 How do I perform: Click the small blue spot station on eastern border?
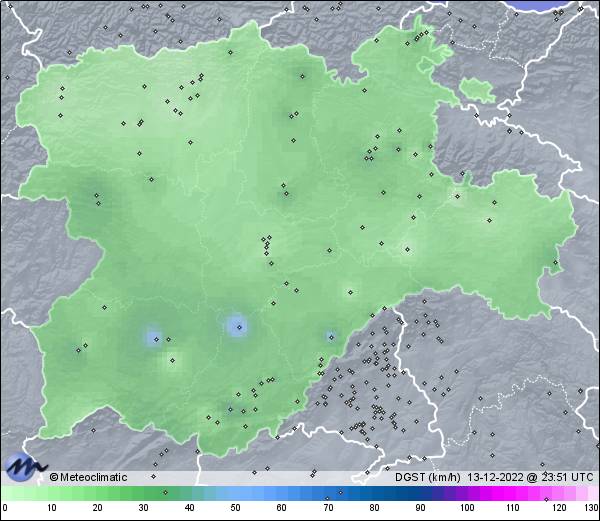click(x=331, y=337)
